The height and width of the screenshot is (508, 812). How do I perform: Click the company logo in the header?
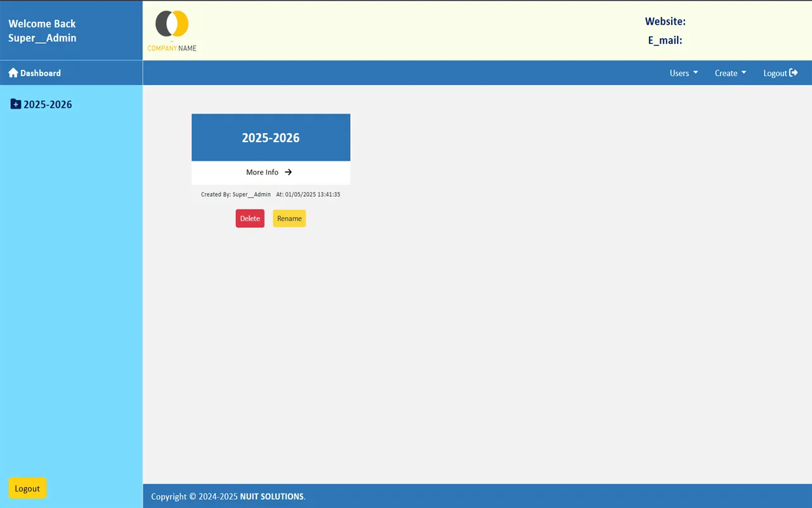172,30
